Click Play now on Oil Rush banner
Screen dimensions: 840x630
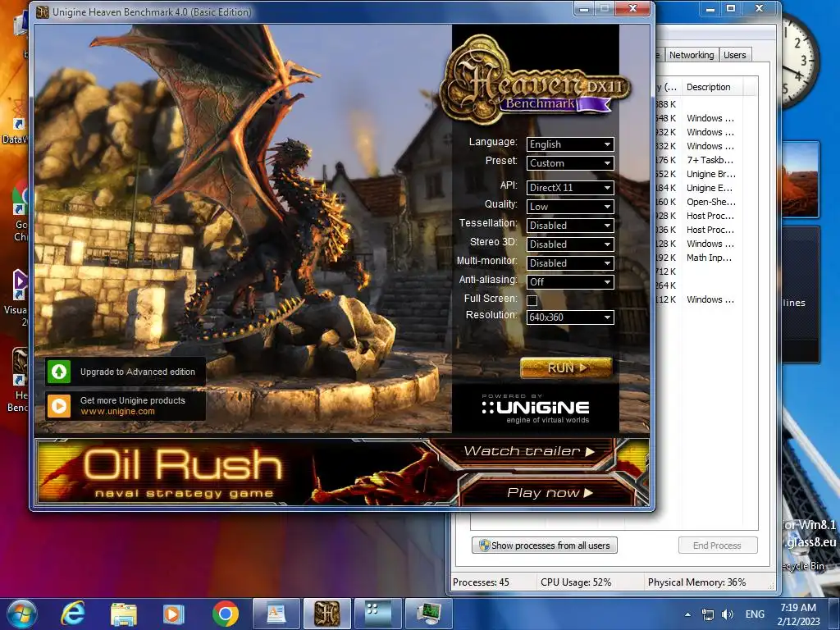point(549,492)
